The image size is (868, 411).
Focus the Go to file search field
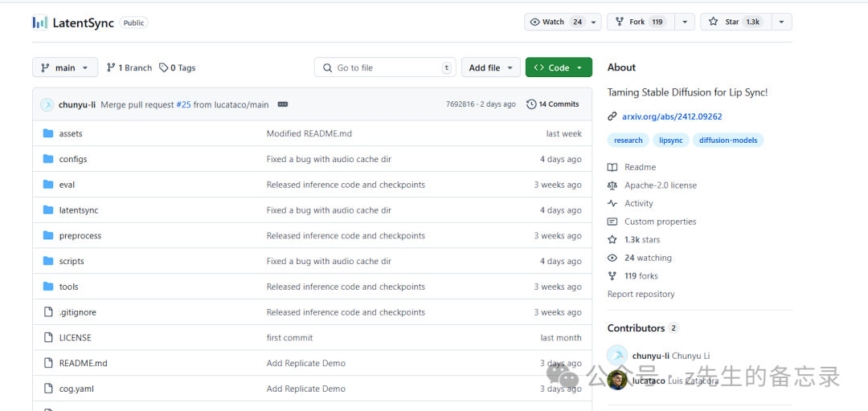(x=386, y=67)
